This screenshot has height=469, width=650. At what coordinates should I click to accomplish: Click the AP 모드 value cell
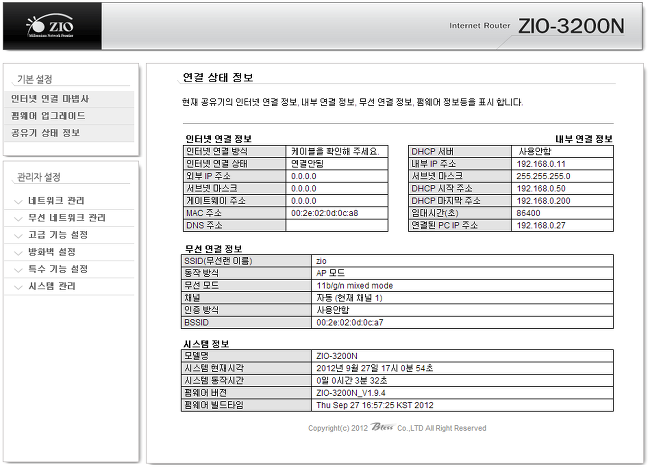pos(462,273)
